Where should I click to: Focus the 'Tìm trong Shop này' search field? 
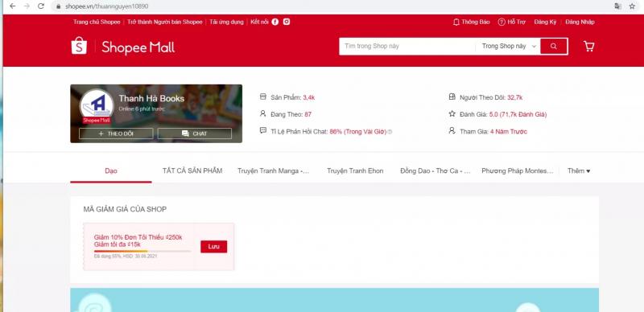[x=407, y=47]
